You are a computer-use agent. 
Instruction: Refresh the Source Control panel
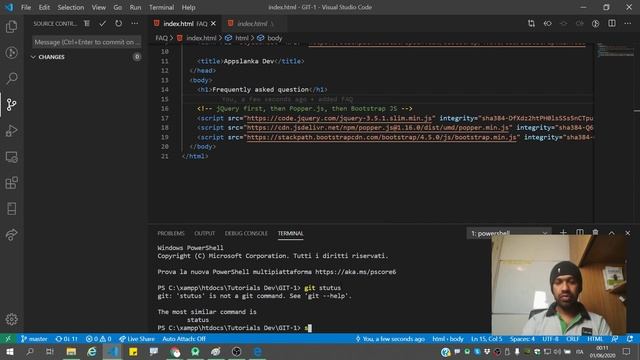(118, 24)
